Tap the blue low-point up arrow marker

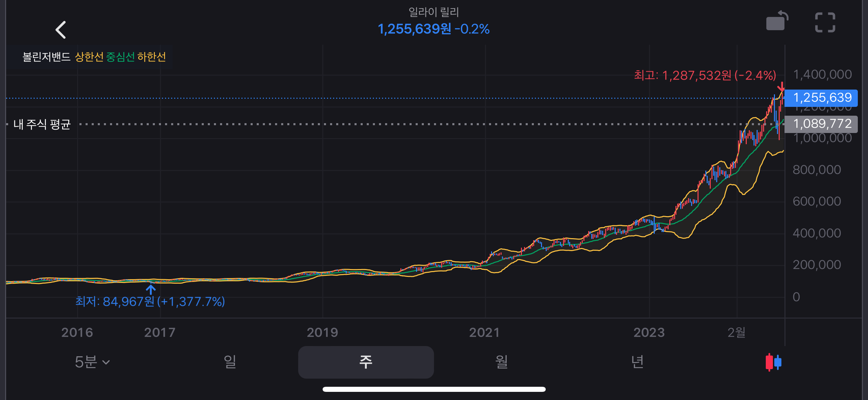(x=151, y=289)
